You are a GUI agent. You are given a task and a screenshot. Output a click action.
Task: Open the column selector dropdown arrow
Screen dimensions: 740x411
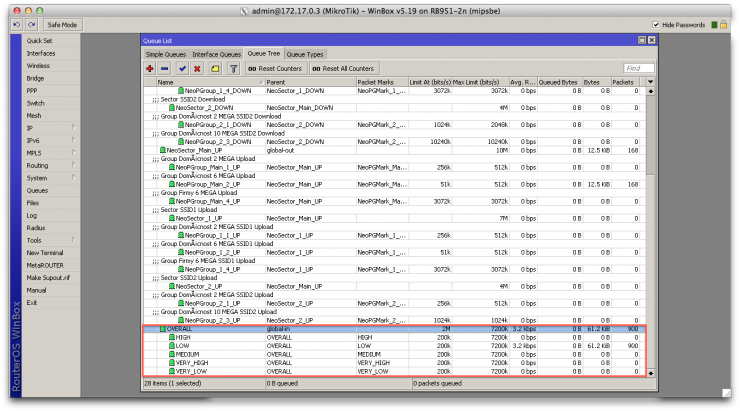click(x=650, y=82)
